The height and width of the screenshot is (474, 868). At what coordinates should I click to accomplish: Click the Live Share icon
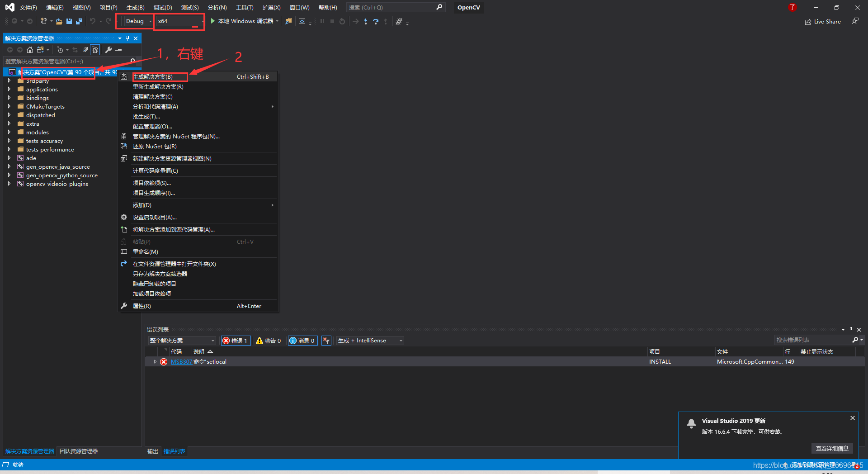[808, 22]
